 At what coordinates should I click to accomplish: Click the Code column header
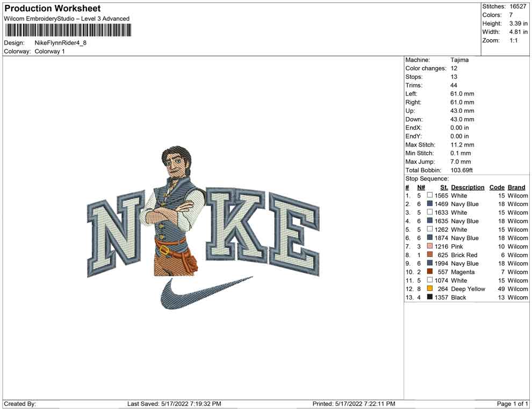point(497,187)
